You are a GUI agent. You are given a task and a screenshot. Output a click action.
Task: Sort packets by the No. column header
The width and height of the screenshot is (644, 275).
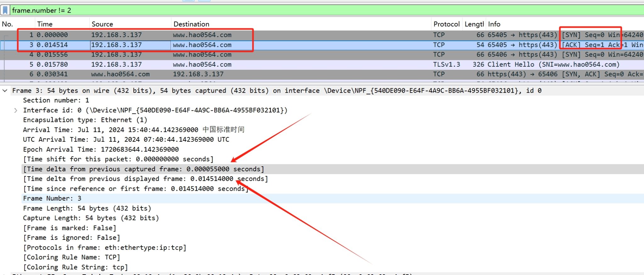pyautogui.click(x=8, y=24)
